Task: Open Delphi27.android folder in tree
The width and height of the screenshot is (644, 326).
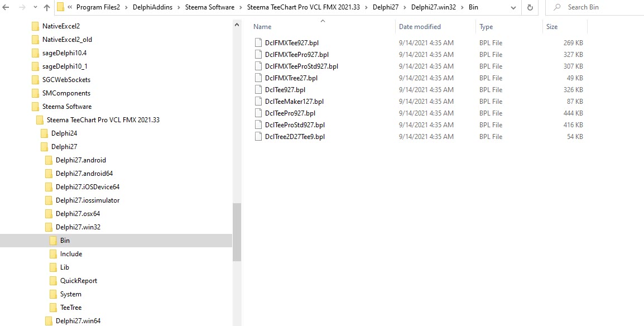Action: pyautogui.click(x=81, y=160)
